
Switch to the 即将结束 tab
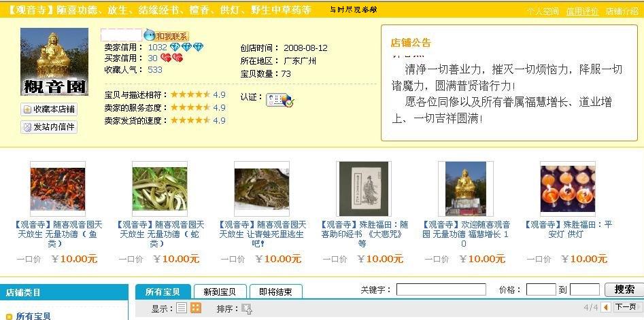tap(276, 291)
